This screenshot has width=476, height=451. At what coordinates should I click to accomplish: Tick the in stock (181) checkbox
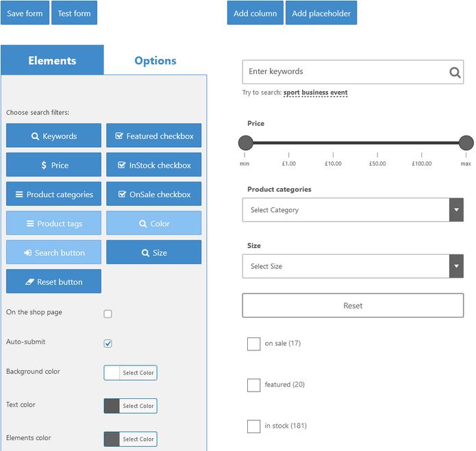(x=254, y=426)
